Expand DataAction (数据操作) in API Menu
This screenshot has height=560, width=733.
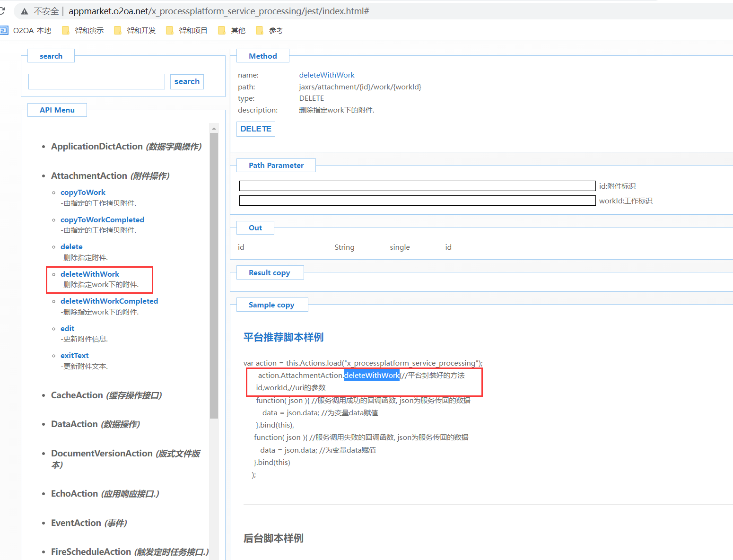[96, 424]
